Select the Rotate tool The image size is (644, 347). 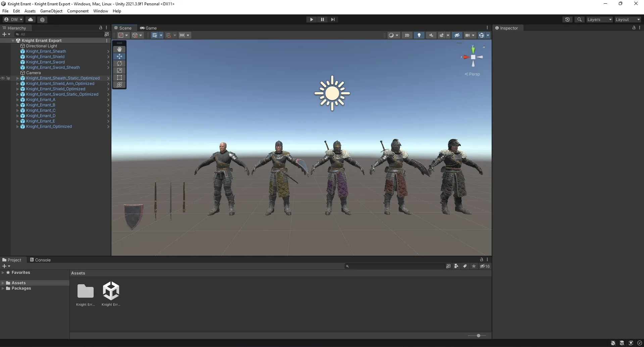pos(119,63)
